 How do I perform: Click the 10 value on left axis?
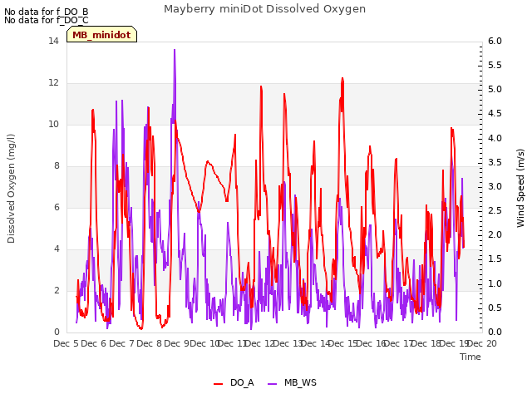coord(53,125)
